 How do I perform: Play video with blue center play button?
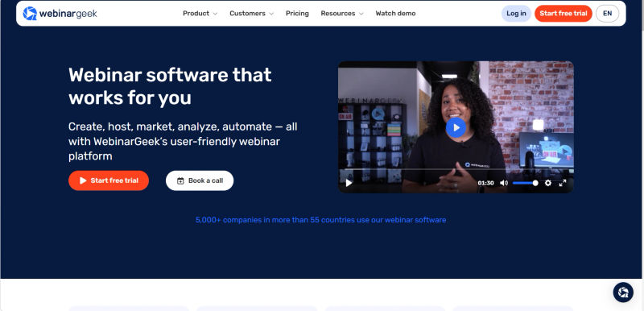click(x=456, y=127)
